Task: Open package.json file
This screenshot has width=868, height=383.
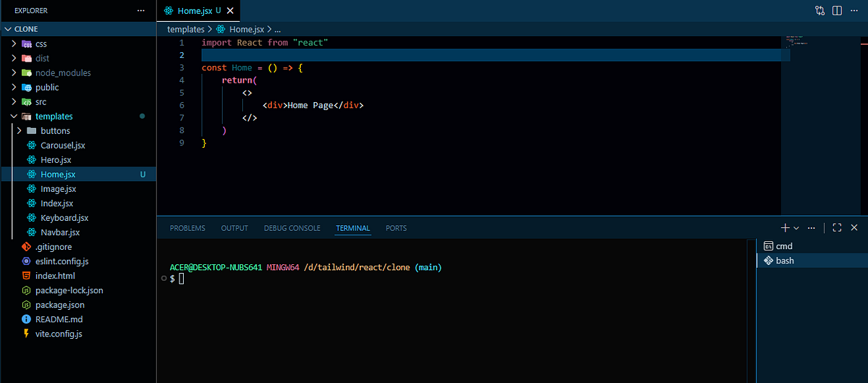Action: click(79, 304)
